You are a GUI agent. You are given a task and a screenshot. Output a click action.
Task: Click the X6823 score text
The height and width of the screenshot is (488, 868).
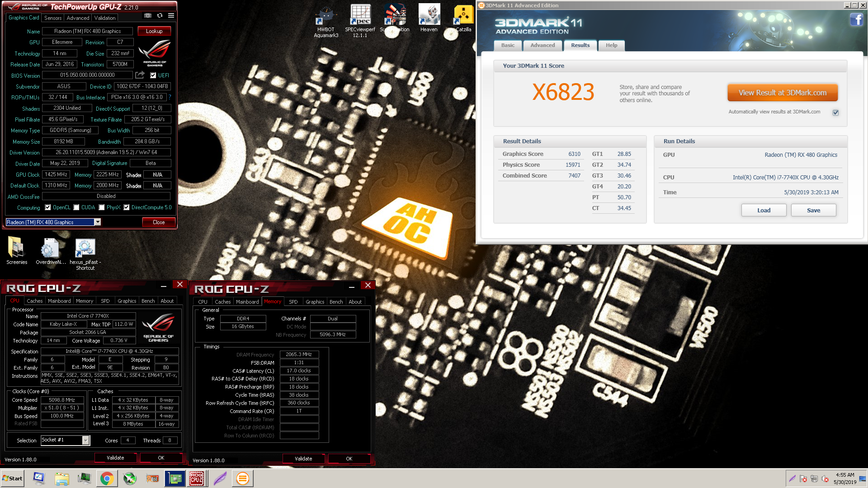tap(563, 92)
